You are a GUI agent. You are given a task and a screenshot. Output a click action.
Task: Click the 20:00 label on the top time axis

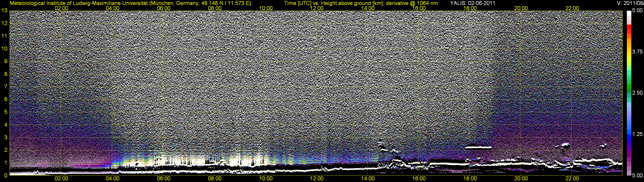click(521, 8)
